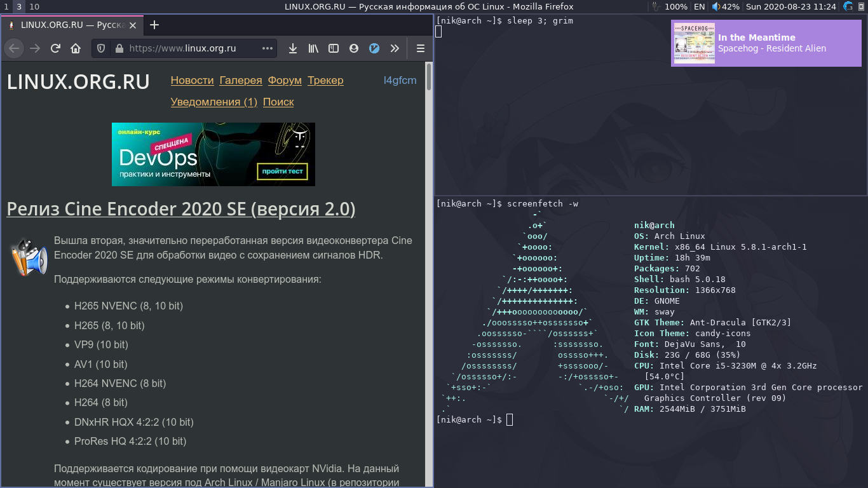The image size is (868, 488).
Task: Click the 'screenfetch -w' command line
Action: (507, 203)
